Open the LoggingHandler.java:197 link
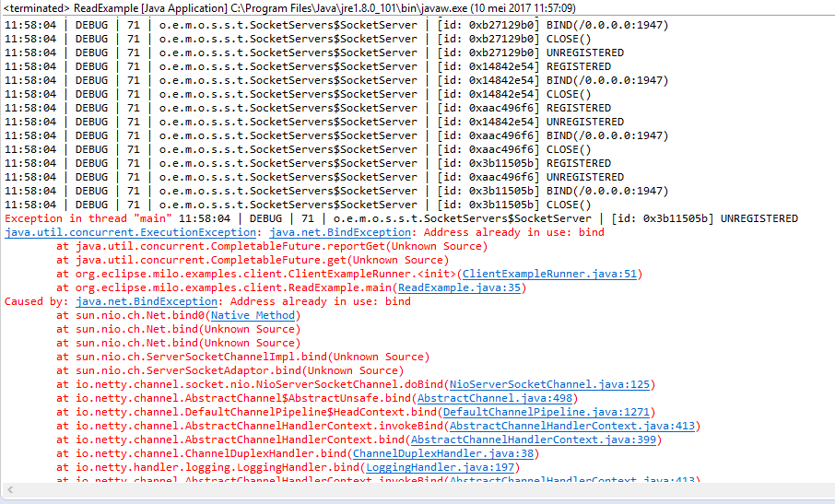Screen dimensions: 835x504 tap(441, 468)
